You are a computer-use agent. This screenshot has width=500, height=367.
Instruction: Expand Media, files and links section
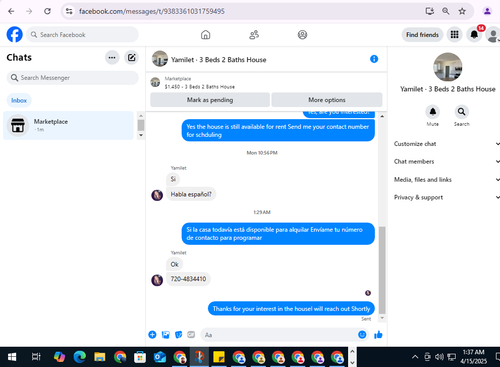(447, 179)
